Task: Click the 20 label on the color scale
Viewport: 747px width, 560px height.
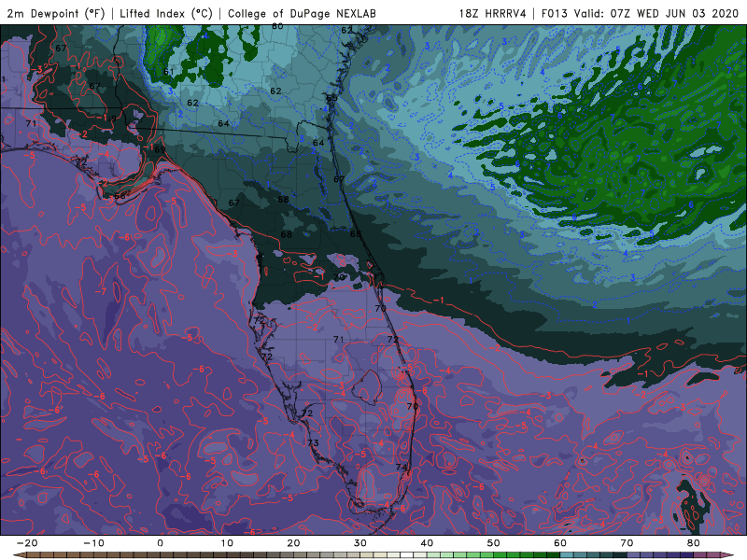Action: pos(293,543)
